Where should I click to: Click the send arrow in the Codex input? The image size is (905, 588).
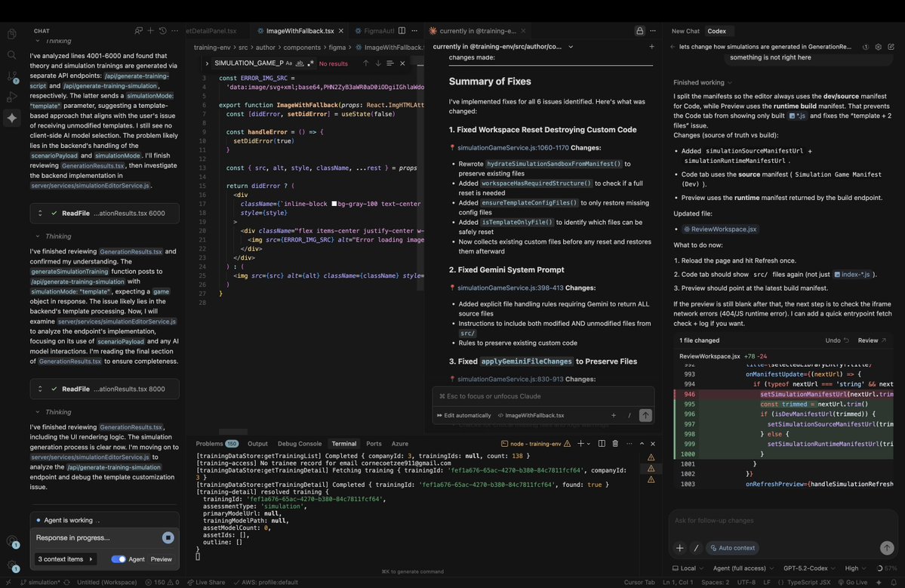tap(887, 547)
